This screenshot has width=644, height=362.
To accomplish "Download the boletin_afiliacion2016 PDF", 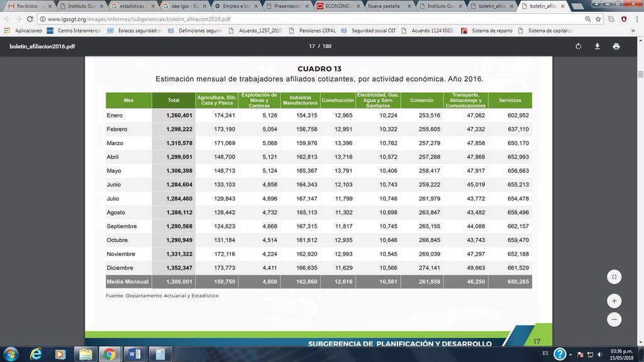I will pos(597,47).
